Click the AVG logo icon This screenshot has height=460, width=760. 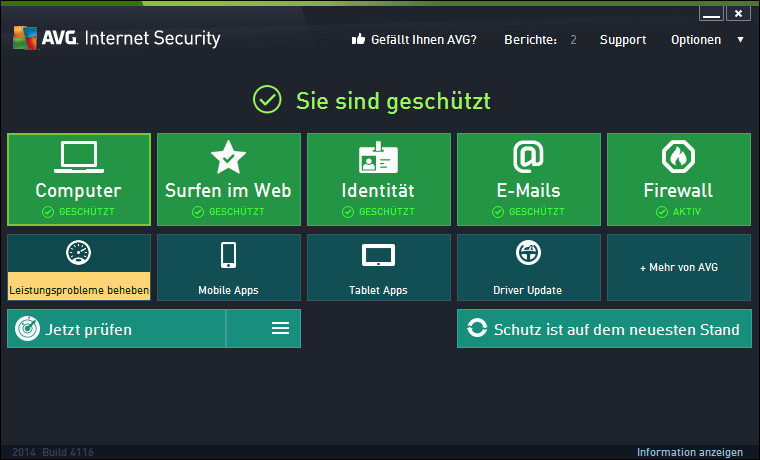coord(25,38)
